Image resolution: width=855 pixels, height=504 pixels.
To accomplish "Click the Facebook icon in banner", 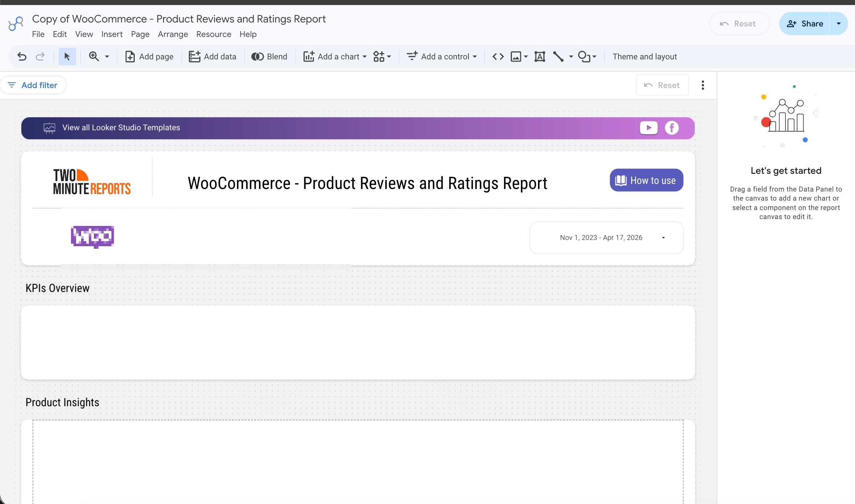I will coord(671,128).
